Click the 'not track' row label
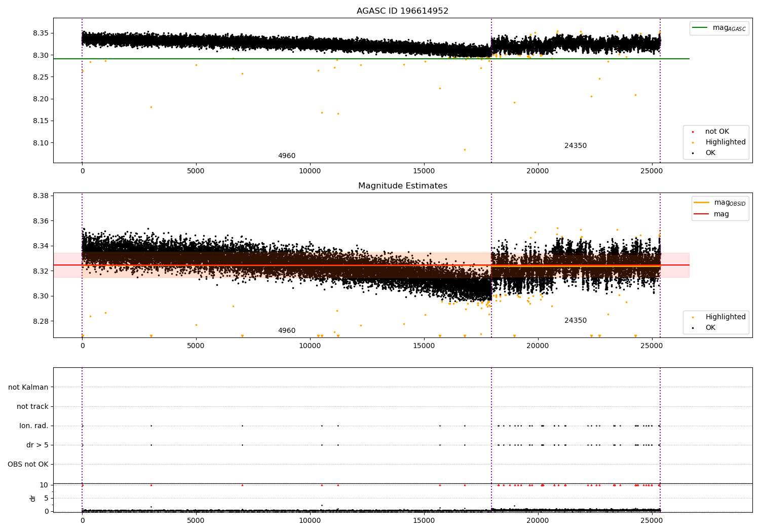This screenshot has height=532, width=760. [x=32, y=407]
